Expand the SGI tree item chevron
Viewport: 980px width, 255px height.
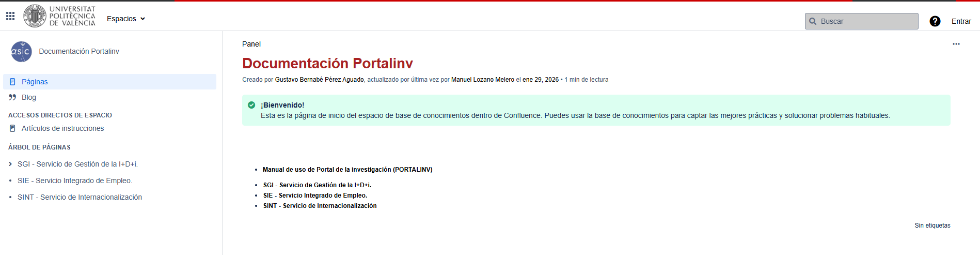point(10,164)
